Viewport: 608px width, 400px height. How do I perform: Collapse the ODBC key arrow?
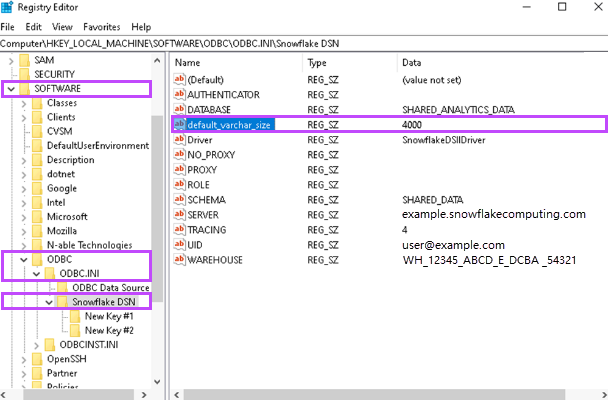pos(24,260)
